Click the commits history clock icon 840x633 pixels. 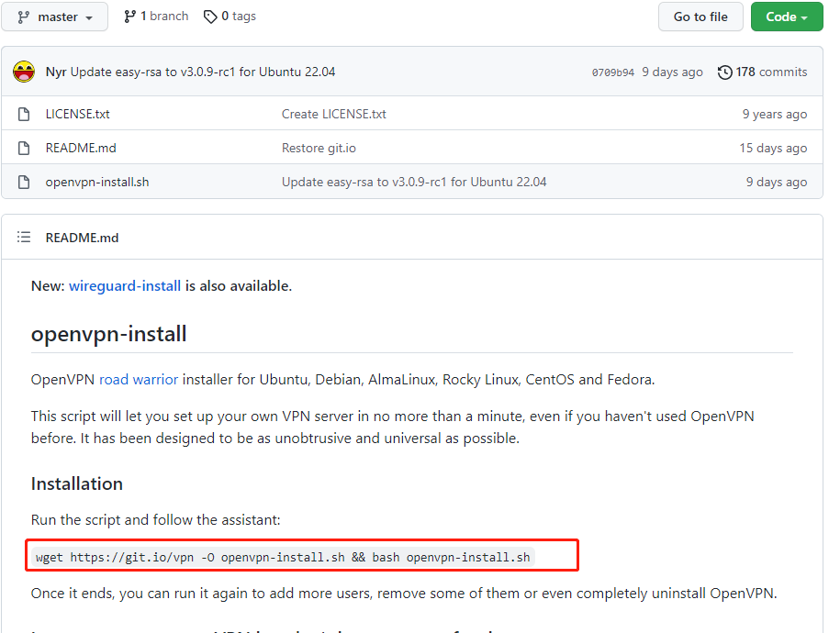pos(725,72)
